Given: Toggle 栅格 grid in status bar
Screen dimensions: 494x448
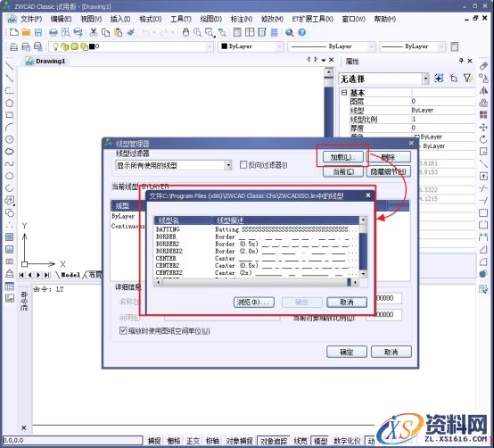Looking at the screenshot, I should point(174,441).
